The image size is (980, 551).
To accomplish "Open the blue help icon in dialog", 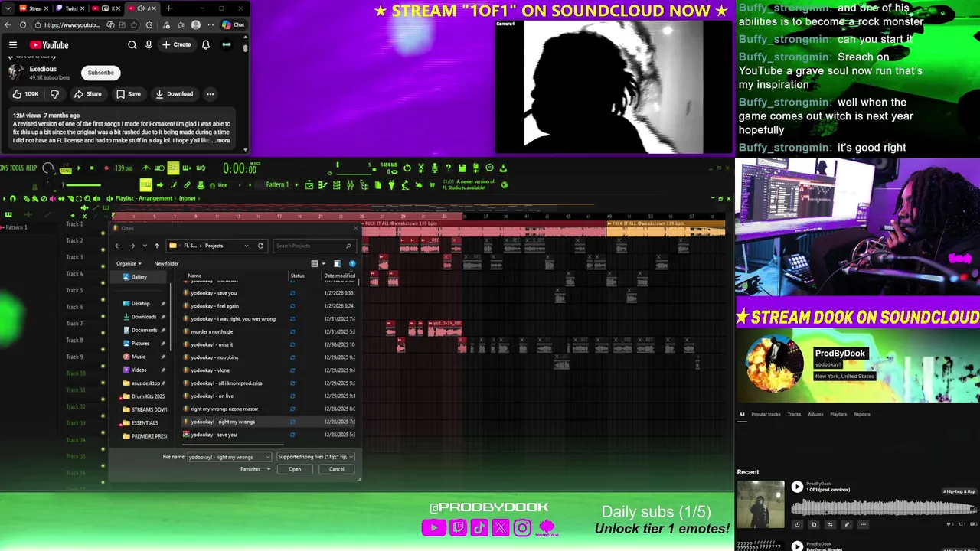I will 352,264.
